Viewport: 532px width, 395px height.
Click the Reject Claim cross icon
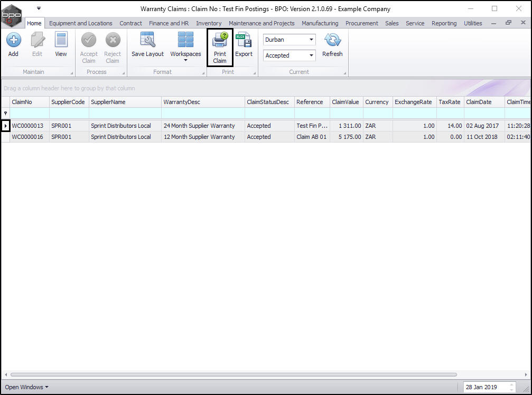click(113, 40)
